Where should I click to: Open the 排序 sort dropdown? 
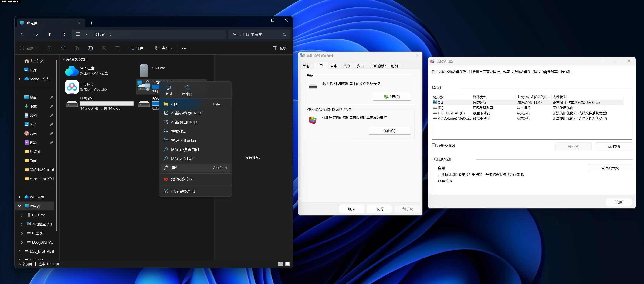point(138,48)
